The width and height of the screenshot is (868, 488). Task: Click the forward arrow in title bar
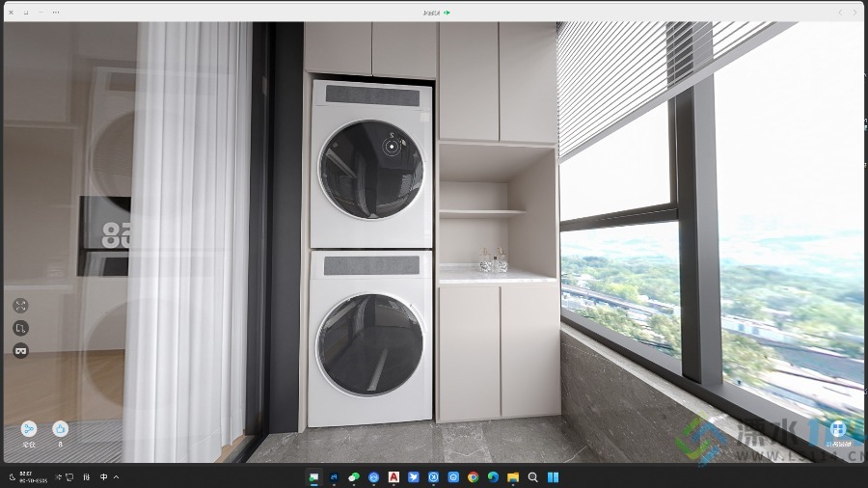click(x=854, y=12)
